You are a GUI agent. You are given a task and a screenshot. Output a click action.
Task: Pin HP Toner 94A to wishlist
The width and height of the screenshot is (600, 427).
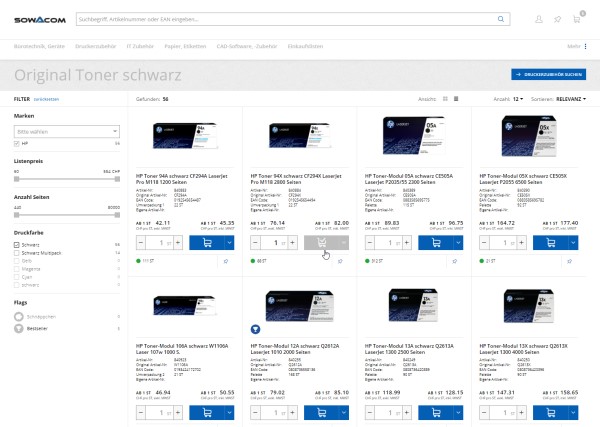(226, 261)
